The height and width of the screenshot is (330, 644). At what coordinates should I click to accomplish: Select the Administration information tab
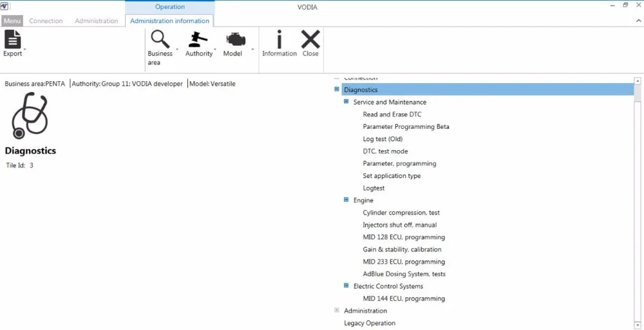[x=169, y=21]
